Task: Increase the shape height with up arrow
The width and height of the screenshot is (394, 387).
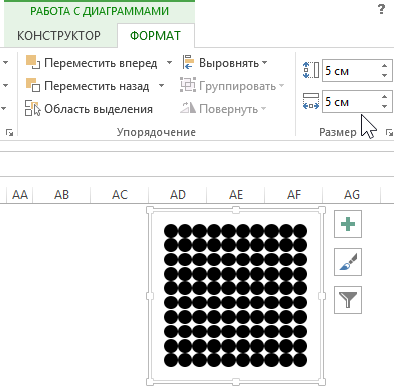Action: pos(385,66)
